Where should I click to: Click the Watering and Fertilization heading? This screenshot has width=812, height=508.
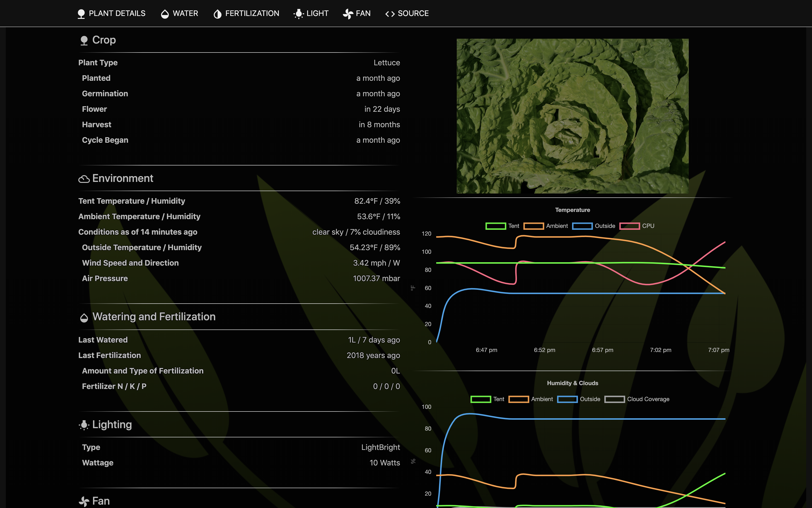click(x=154, y=317)
